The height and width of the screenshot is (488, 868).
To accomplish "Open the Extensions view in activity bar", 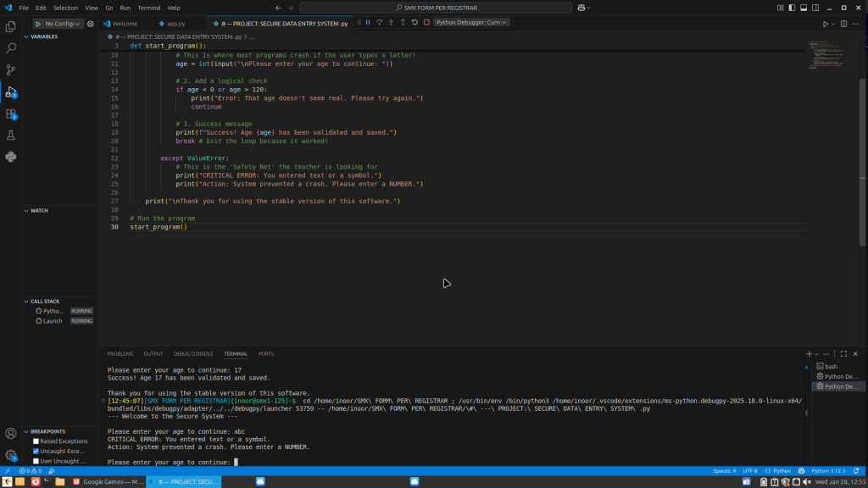I will pyautogui.click(x=11, y=114).
